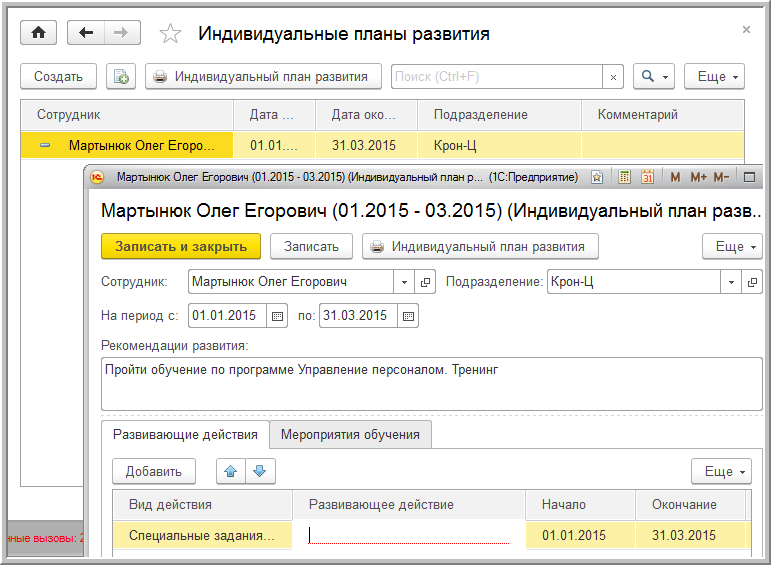Open Еще menu in list window
This screenshot has width=771, height=565.
[714, 77]
